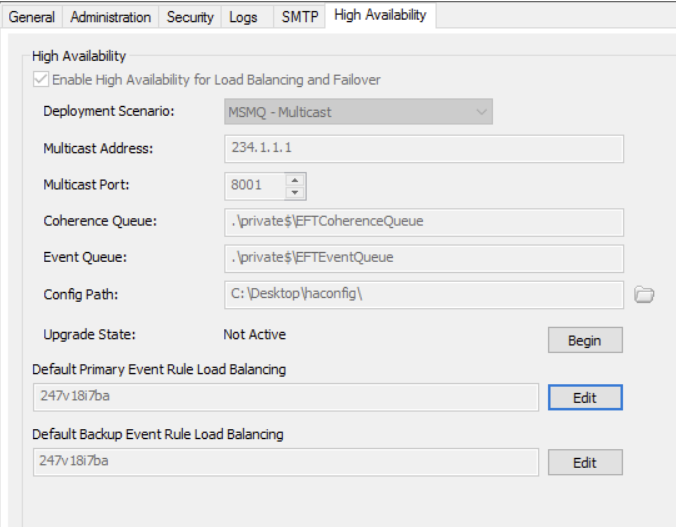The image size is (676, 527).
Task: Edit Default Primary Event Rule Load Balancing
Action: tap(585, 397)
